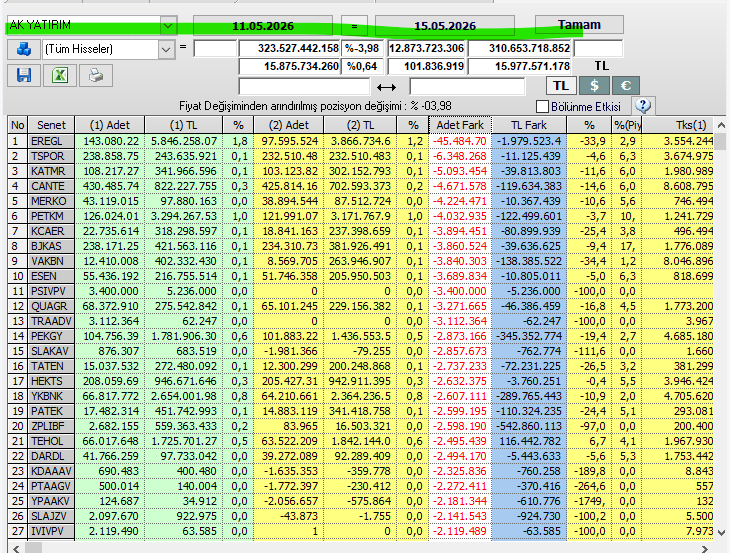Click the double-arrow swap icon
The image size is (730, 553).
[386, 87]
